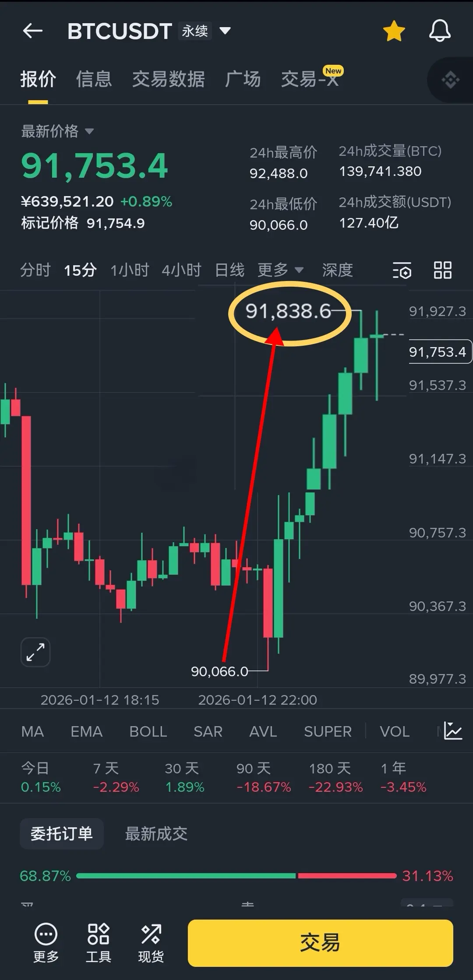
Task: Open the chart settings icon
Action: (402, 270)
